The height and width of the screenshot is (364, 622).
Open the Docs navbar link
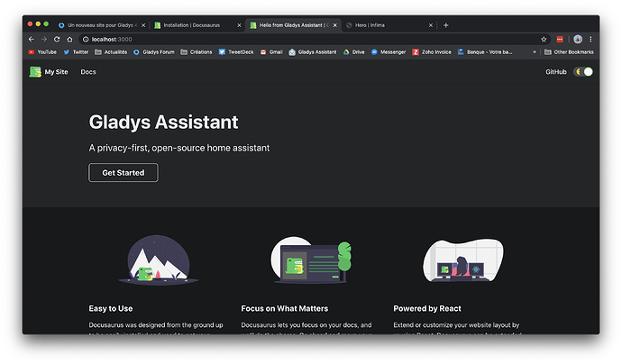coord(88,72)
